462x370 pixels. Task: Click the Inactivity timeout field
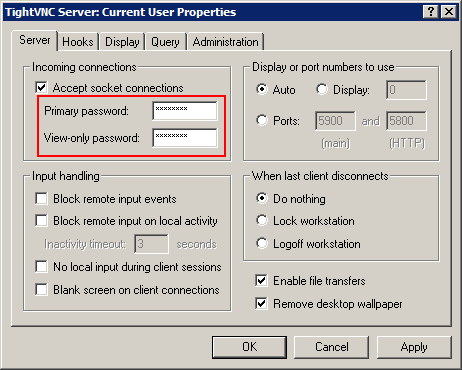151,244
